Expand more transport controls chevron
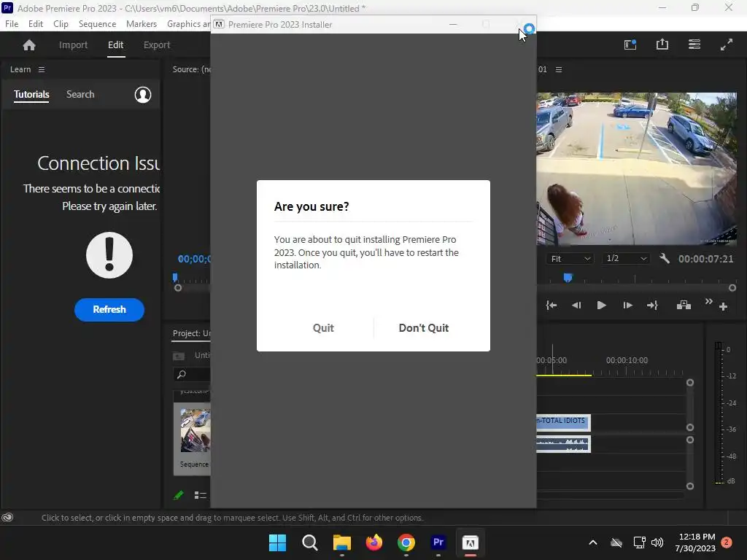The height and width of the screenshot is (560, 747). (708, 301)
